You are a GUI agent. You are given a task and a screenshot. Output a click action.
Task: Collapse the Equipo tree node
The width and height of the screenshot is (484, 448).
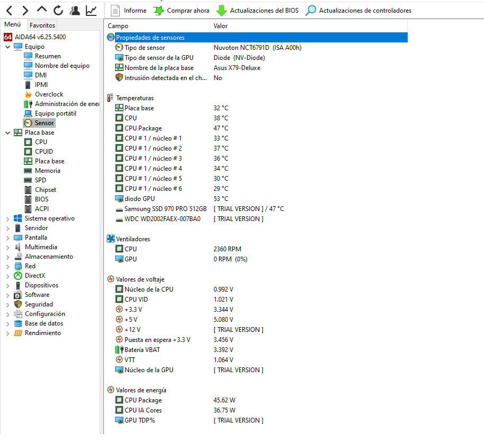(x=8, y=47)
